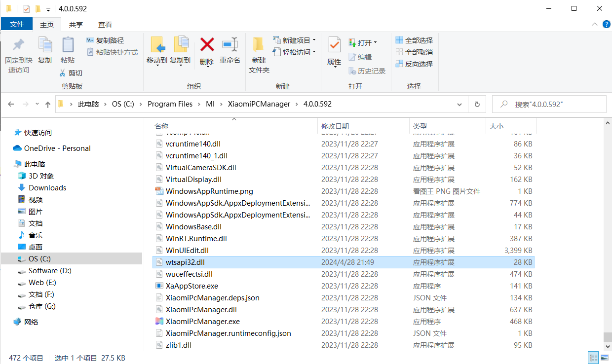Click the Properties (属性) icon
The width and height of the screenshot is (612, 364).
pos(334,45)
